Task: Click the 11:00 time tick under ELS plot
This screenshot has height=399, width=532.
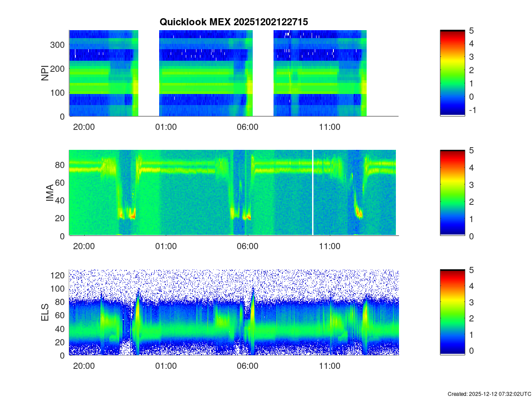Action: (x=329, y=366)
